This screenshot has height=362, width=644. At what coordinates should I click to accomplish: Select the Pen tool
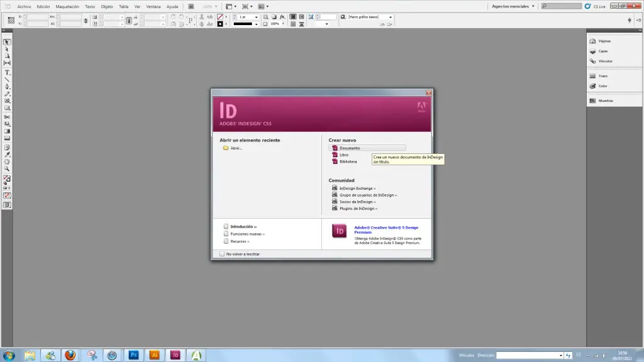tap(7, 87)
